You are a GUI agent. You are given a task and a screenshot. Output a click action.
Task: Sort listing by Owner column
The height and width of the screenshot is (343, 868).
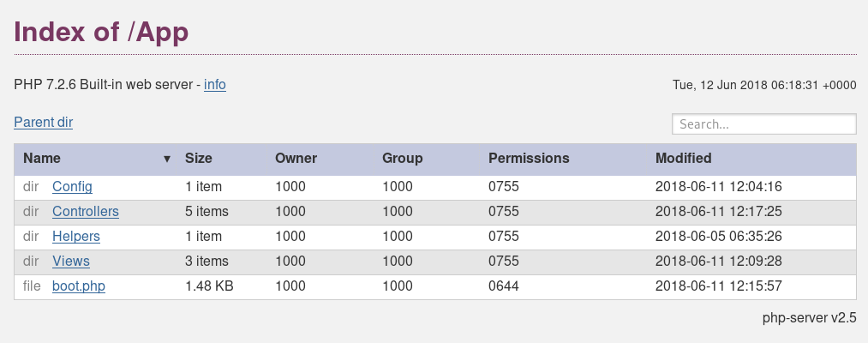pyautogui.click(x=296, y=159)
